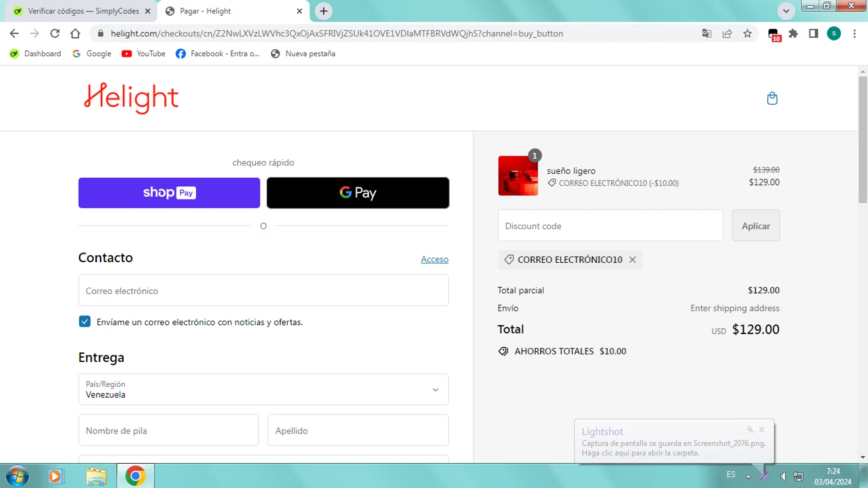Close the Pagar - Helight tab
Screen dimensions: 868x488
(x=299, y=11)
